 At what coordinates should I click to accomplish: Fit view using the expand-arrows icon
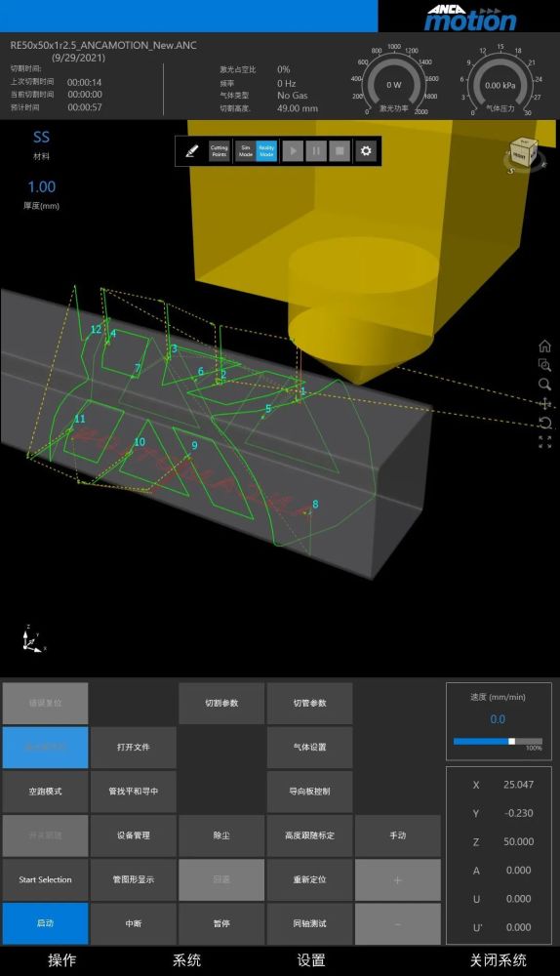(x=544, y=442)
